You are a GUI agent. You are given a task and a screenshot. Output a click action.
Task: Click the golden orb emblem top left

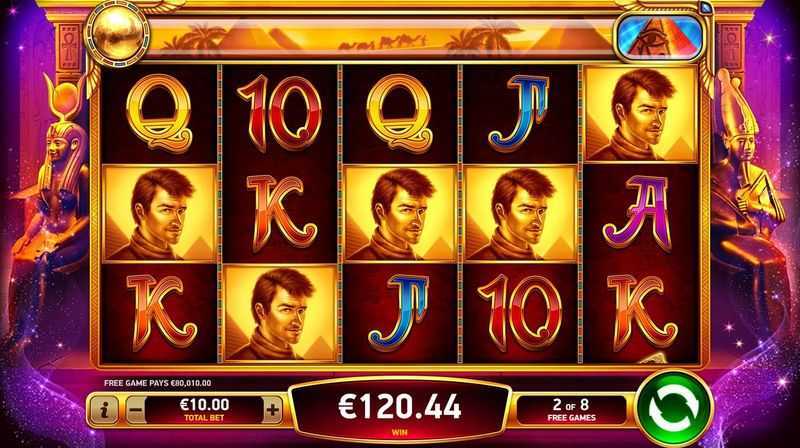[x=117, y=34]
